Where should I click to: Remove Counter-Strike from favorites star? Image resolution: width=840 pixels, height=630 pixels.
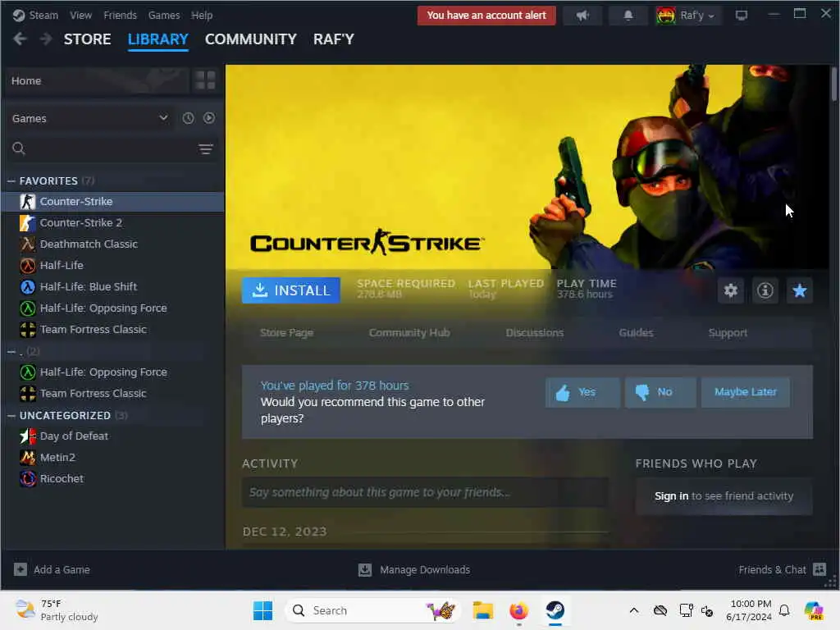coord(799,290)
